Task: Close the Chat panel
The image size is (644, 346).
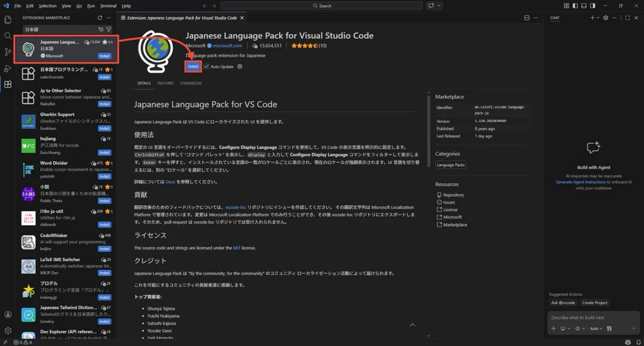Action: point(636,18)
